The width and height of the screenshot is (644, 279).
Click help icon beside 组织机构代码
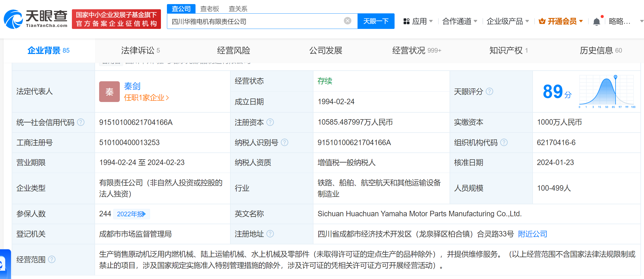[x=504, y=142]
